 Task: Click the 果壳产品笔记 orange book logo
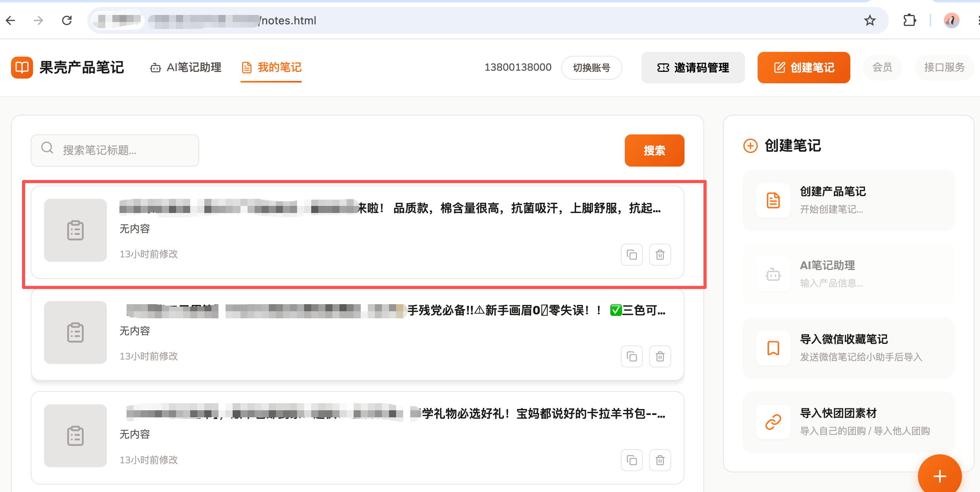coord(22,68)
